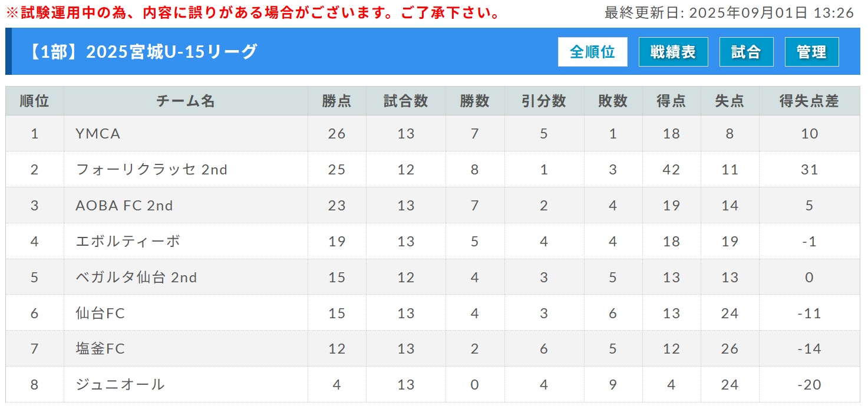The width and height of the screenshot is (868, 409).
Task: Select the 得点 column header
Action: coord(672,101)
